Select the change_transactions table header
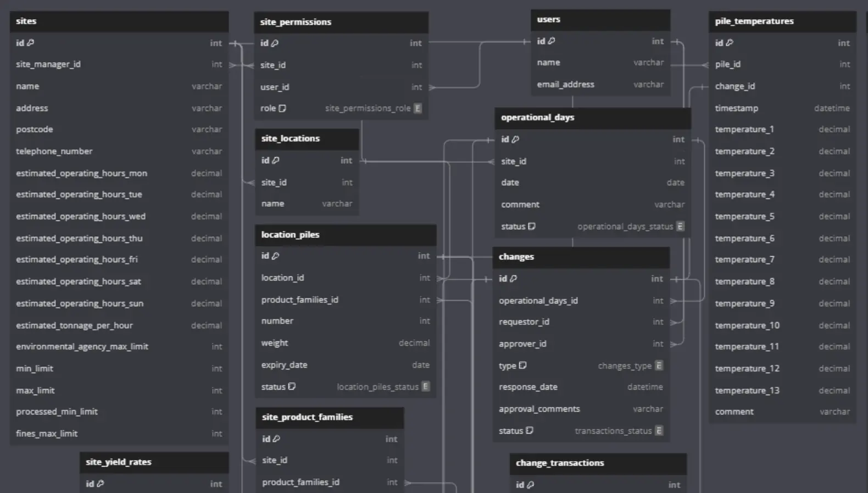Screen dimensions: 868x493 pos(598,463)
